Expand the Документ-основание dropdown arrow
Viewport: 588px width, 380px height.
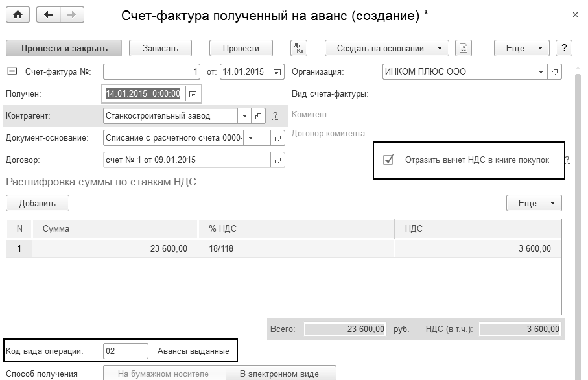click(250, 138)
